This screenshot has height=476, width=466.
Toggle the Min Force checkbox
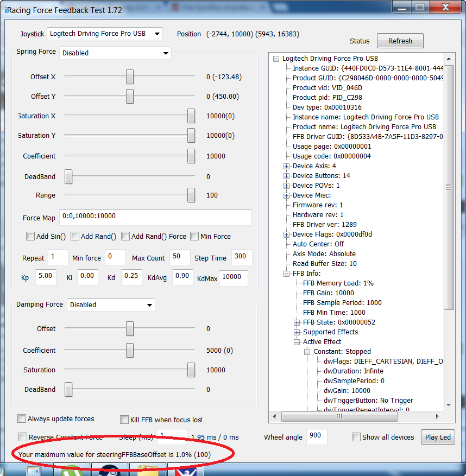click(x=194, y=236)
